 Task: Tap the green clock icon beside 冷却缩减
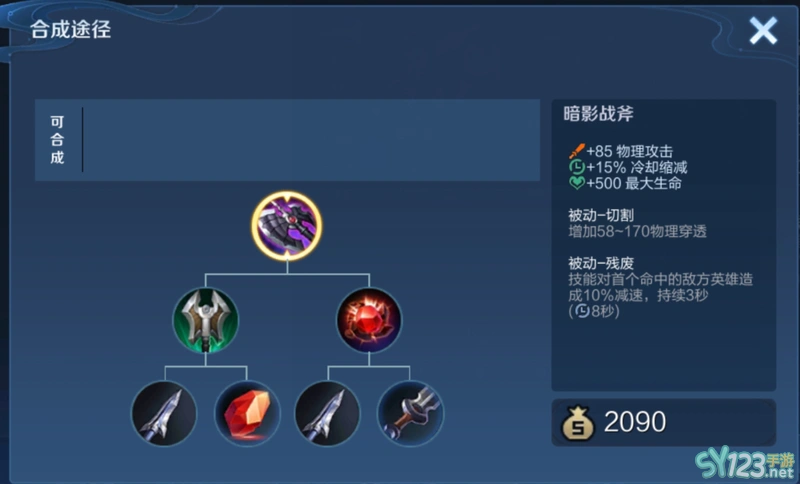pyautogui.click(x=577, y=167)
